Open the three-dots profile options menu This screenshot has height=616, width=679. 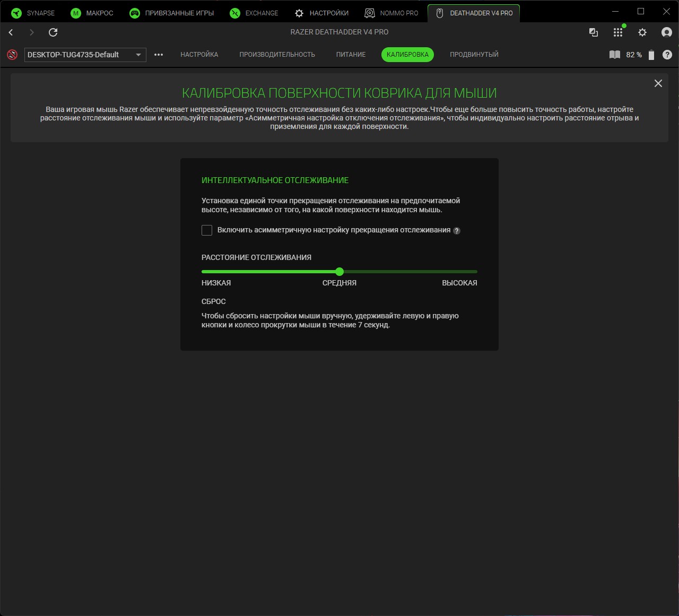point(159,55)
